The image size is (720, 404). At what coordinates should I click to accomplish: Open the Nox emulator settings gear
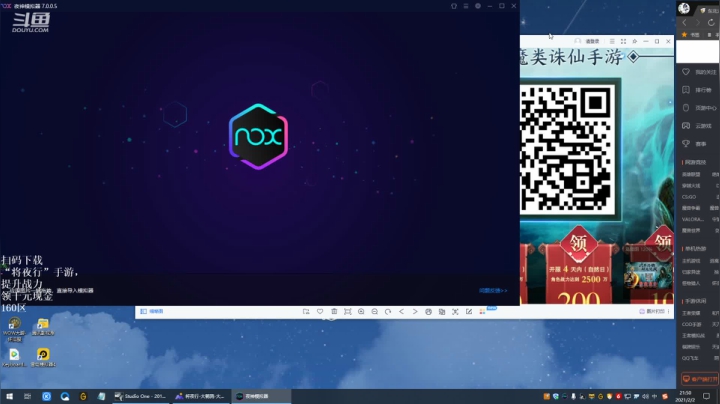click(478, 6)
